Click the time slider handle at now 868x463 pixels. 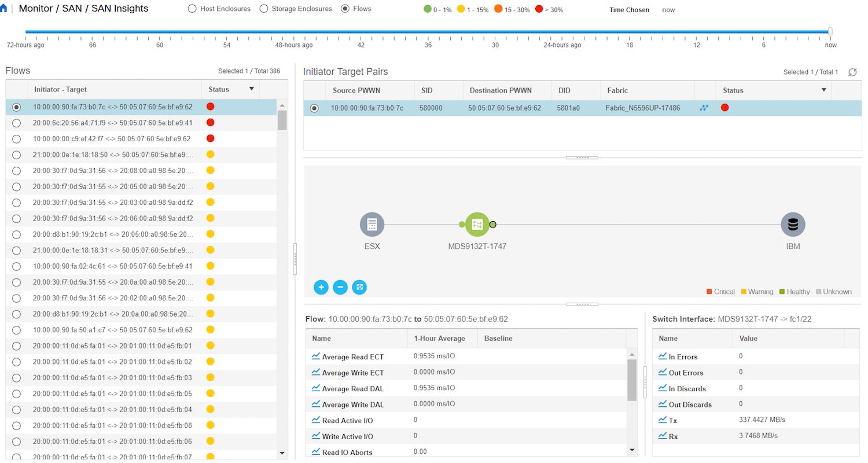pos(830,32)
